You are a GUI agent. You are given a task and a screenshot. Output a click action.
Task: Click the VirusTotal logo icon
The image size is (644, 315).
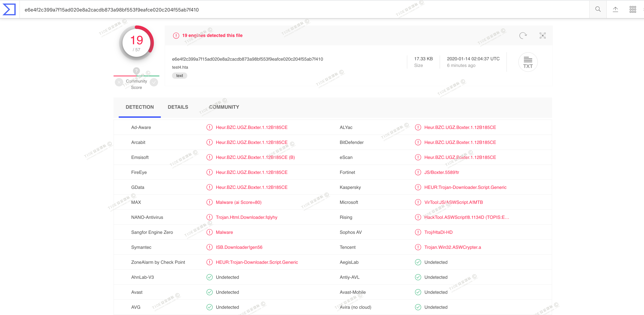coord(9,10)
